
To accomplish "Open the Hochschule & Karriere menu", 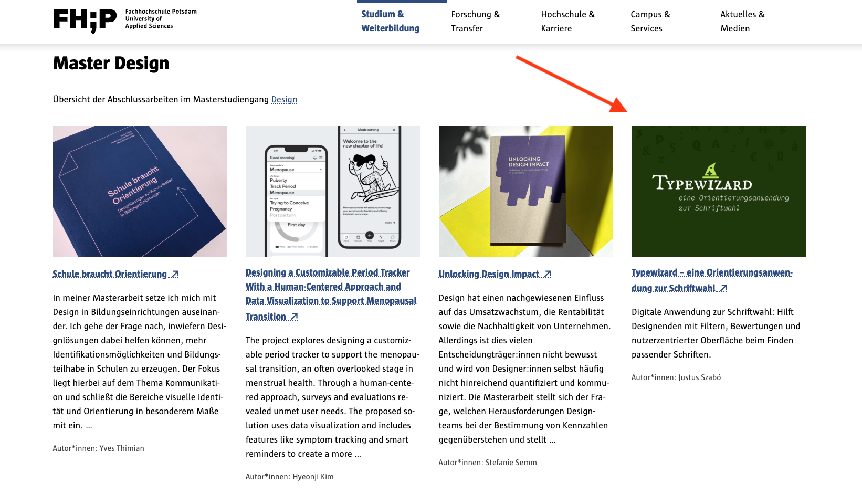I will (x=568, y=22).
